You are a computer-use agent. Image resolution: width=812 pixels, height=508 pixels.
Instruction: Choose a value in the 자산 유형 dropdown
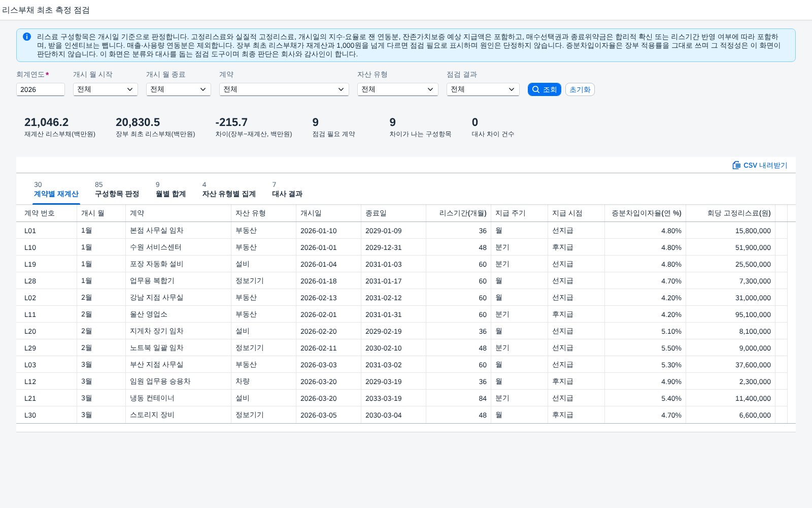398,89
